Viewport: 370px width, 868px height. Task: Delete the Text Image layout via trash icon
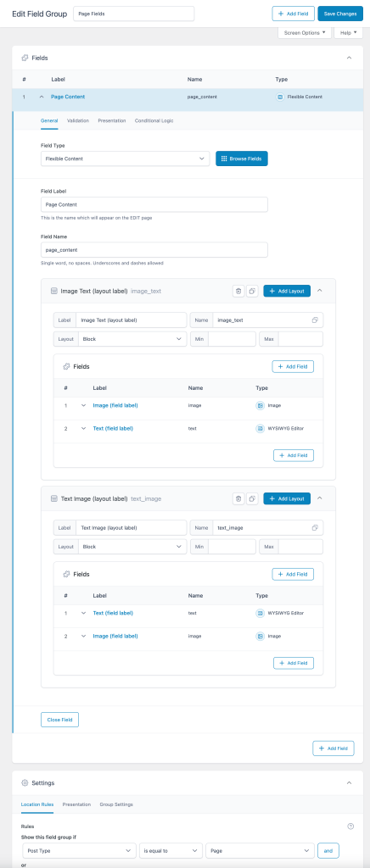pyautogui.click(x=238, y=498)
